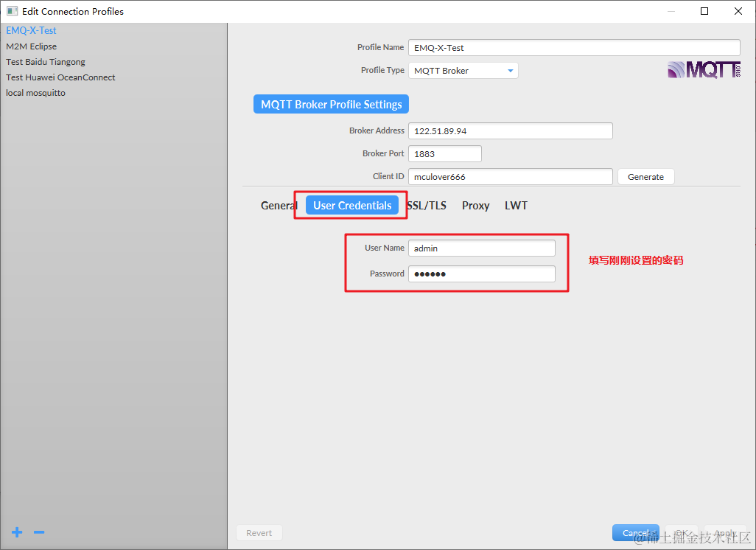Open the Profile Type dropdown

click(x=463, y=71)
